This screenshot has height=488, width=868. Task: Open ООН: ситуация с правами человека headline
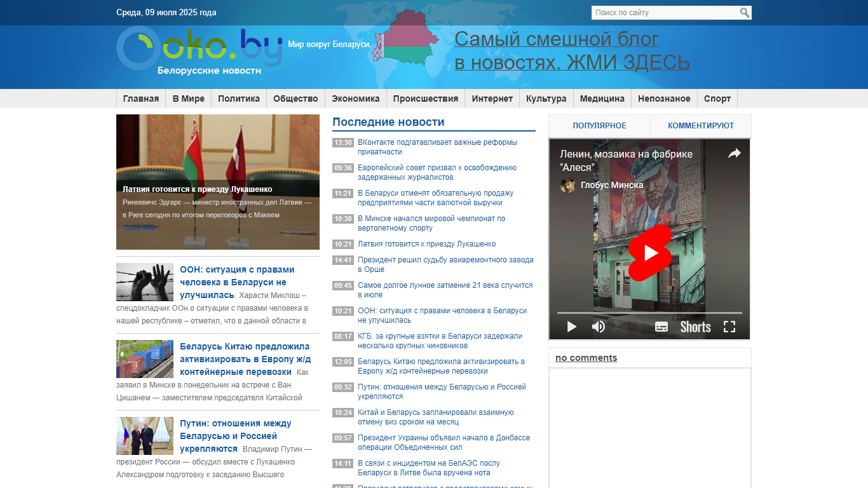click(x=237, y=282)
